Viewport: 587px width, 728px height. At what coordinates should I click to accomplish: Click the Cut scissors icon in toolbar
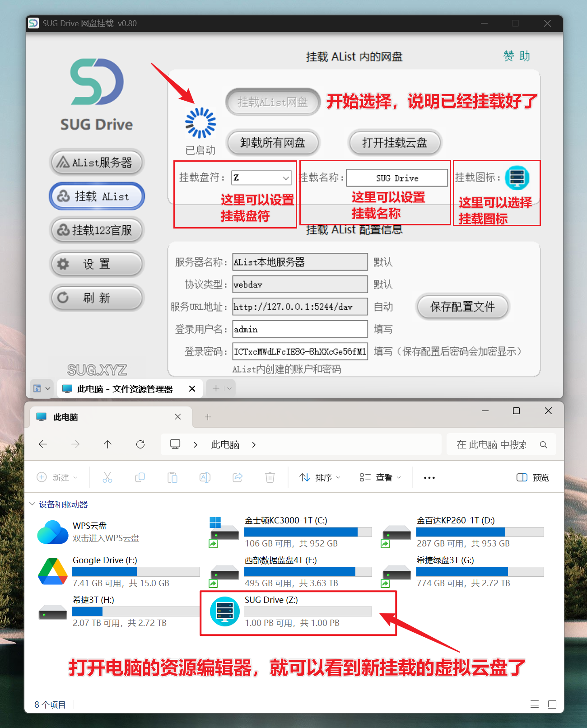pyautogui.click(x=107, y=477)
